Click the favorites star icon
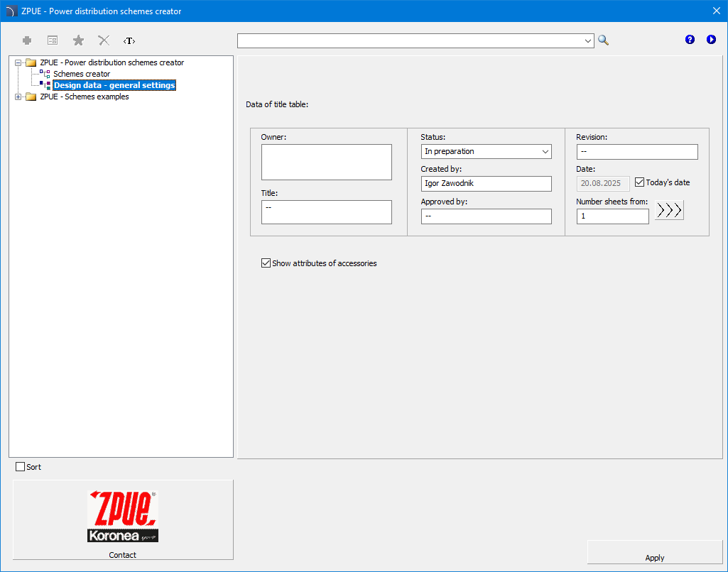728x572 pixels. coord(78,41)
